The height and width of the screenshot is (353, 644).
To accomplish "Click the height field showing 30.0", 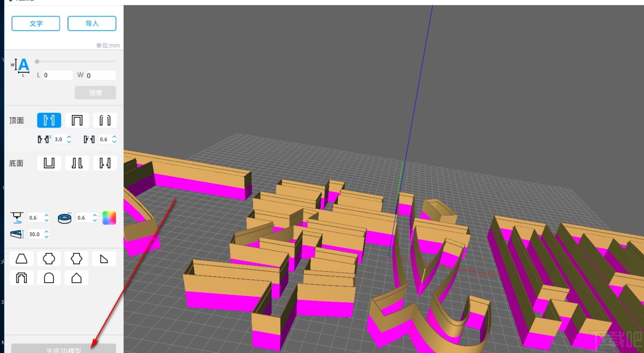I will pos(35,234).
